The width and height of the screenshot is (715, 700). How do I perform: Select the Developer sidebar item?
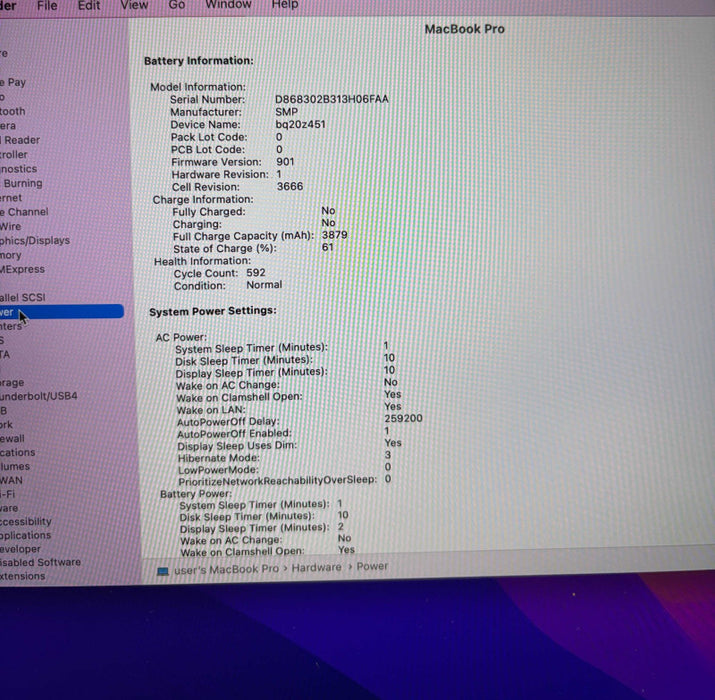coord(21,549)
